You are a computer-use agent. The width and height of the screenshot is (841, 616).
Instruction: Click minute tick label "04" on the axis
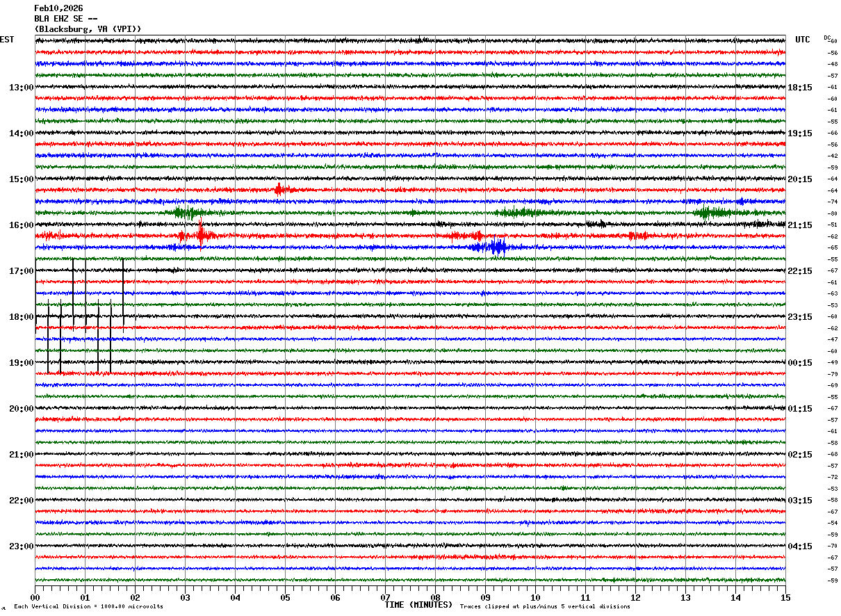235,598
